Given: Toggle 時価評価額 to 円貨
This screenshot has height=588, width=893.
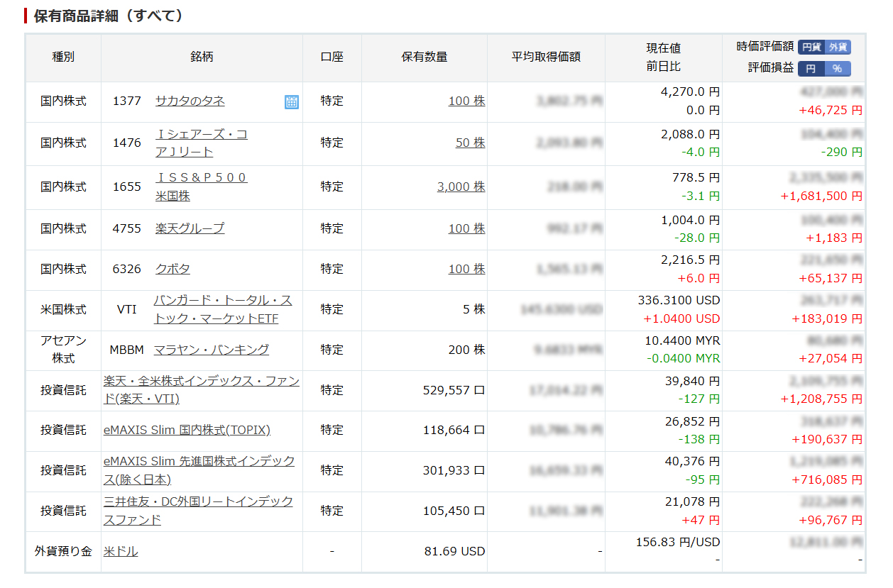Looking at the screenshot, I should [811, 47].
